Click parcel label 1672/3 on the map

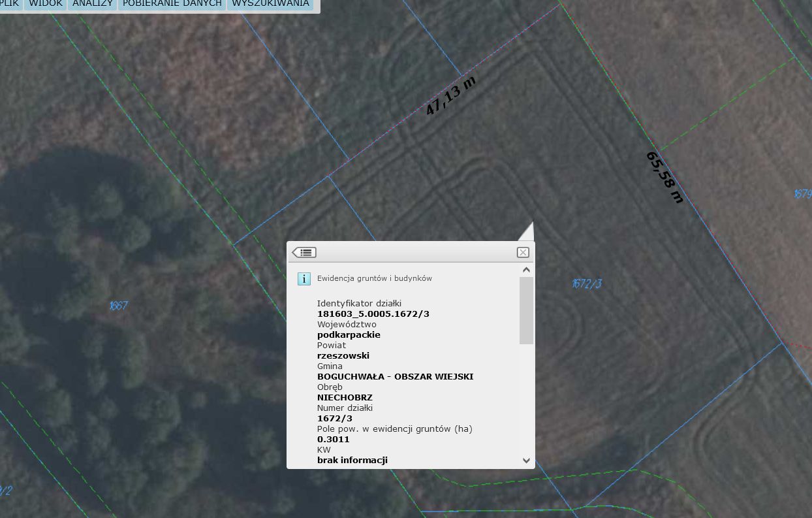pyautogui.click(x=586, y=283)
